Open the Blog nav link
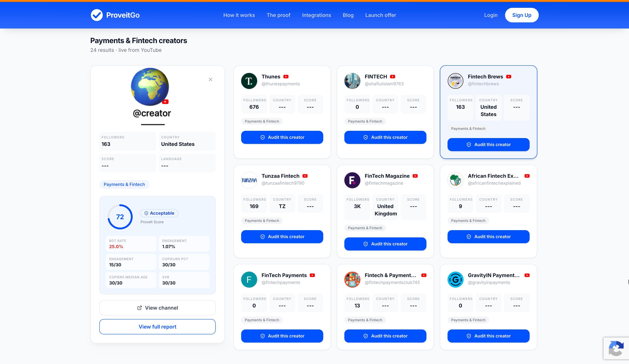Viewport: 629px width, 364px height. pyautogui.click(x=348, y=15)
